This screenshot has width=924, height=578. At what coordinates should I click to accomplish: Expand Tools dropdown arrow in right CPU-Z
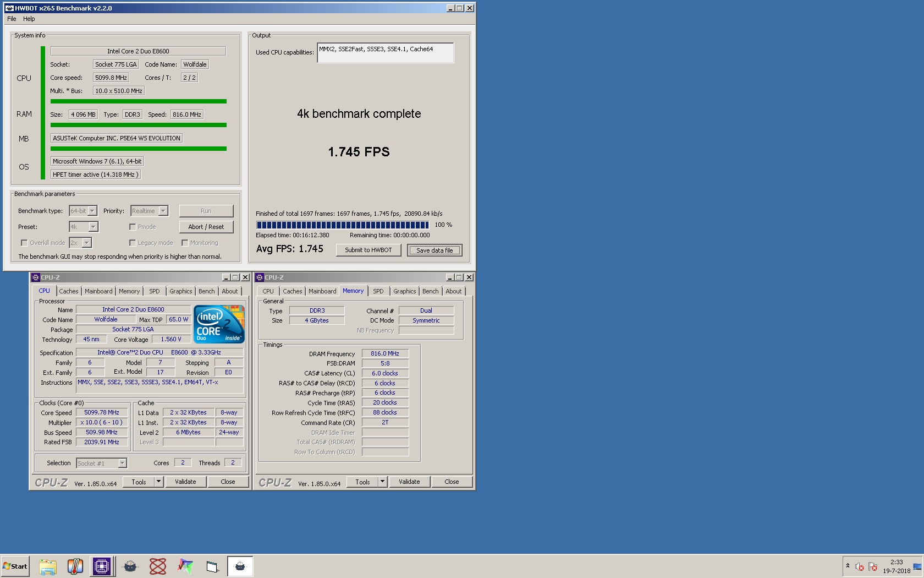382,482
